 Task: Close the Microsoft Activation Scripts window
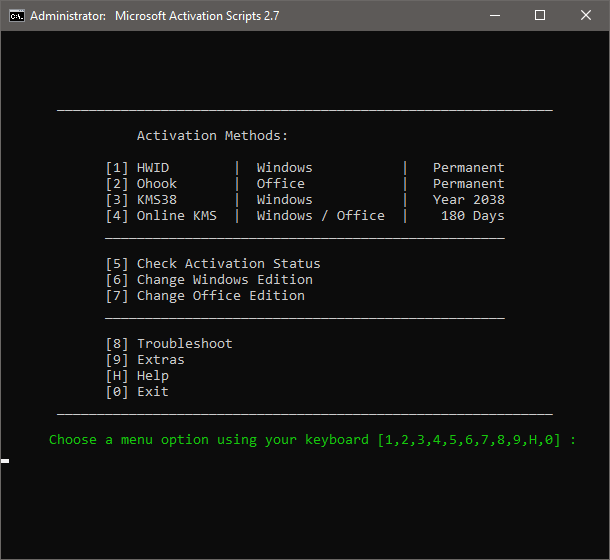coord(586,16)
